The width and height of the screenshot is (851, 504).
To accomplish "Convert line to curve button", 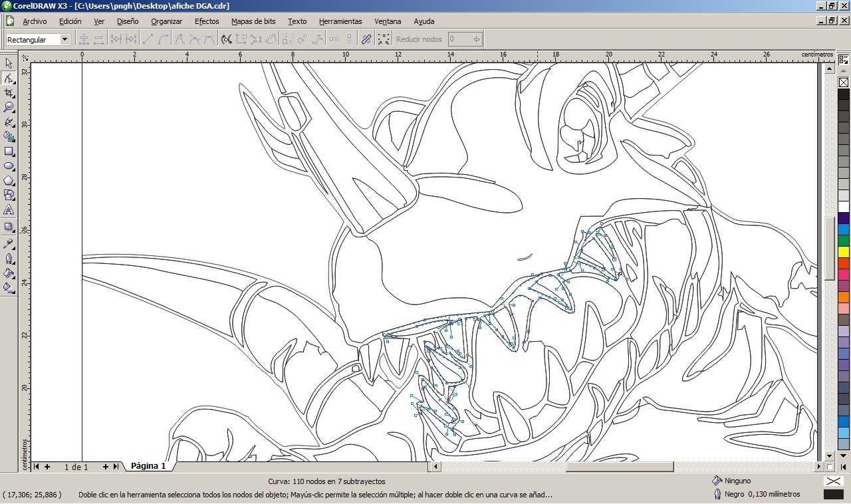I will (163, 39).
